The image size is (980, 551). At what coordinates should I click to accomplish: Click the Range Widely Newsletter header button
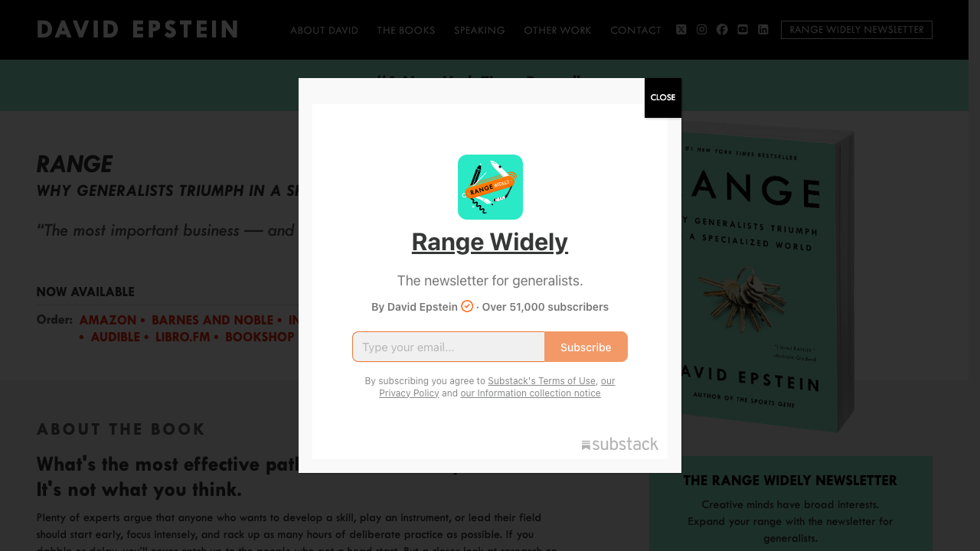click(857, 30)
